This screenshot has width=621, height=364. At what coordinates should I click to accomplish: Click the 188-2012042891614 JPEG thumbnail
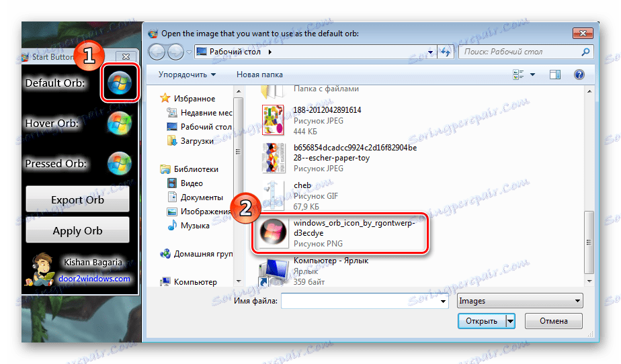[x=273, y=120]
